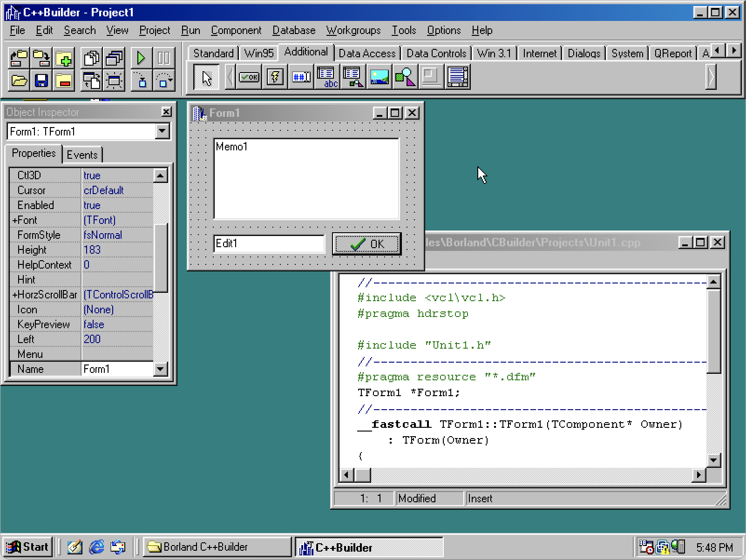Select the BitBtn component on the Additional palette
746x560 pixels.
coord(249,77)
